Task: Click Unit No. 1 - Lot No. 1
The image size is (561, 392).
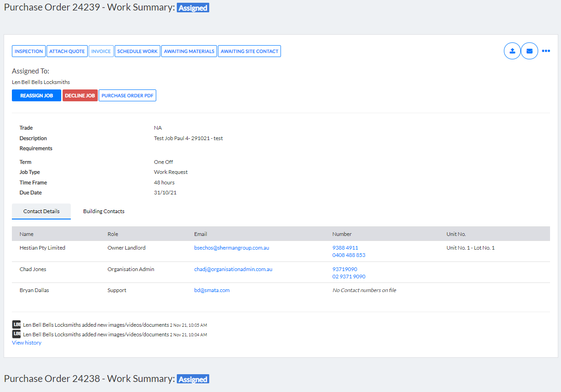Action: (471, 248)
